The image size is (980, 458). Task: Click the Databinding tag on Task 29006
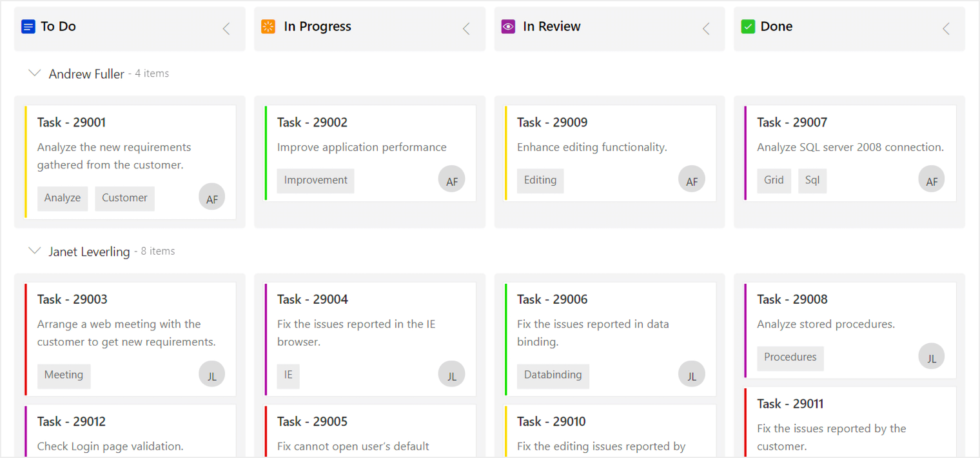(553, 375)
